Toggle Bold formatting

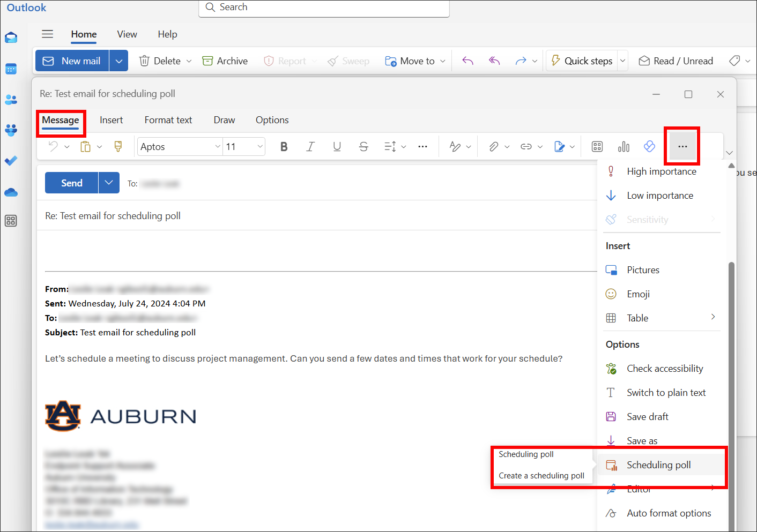284,147
